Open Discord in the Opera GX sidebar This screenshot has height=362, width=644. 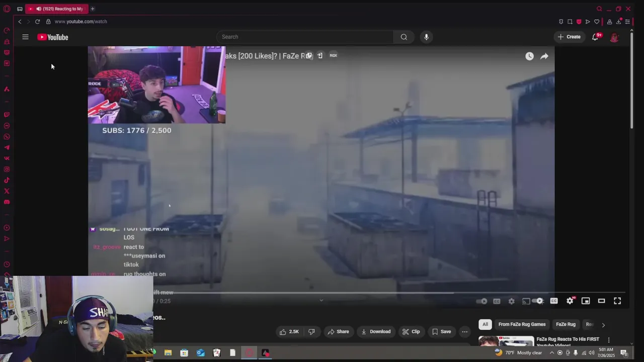[7, 202]
